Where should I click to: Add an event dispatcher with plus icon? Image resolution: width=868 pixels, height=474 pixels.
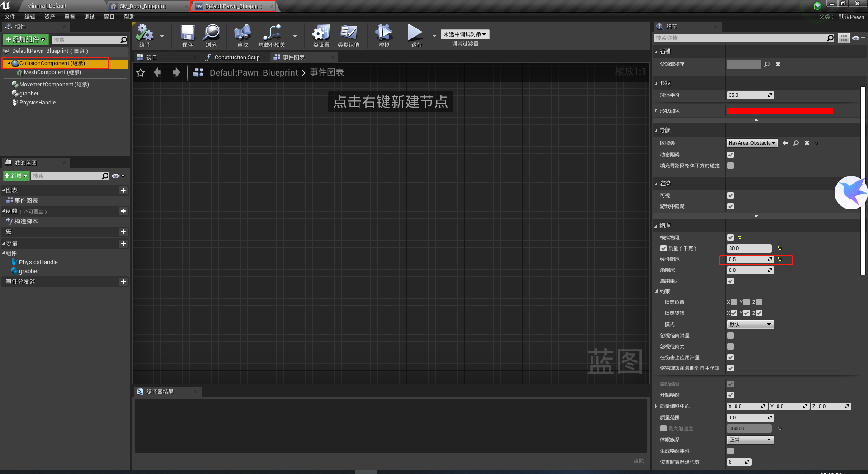pyautogui.click(x=123, y=282)
